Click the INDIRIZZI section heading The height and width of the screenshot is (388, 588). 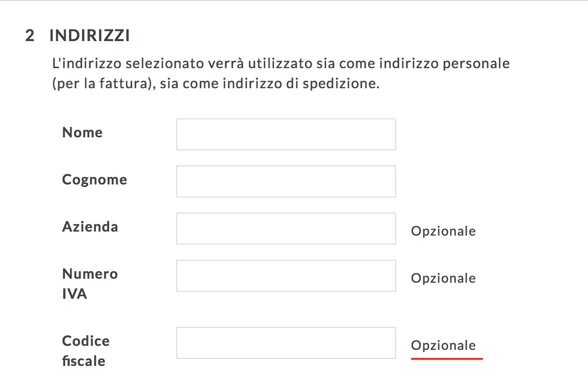tap(90, 36)
